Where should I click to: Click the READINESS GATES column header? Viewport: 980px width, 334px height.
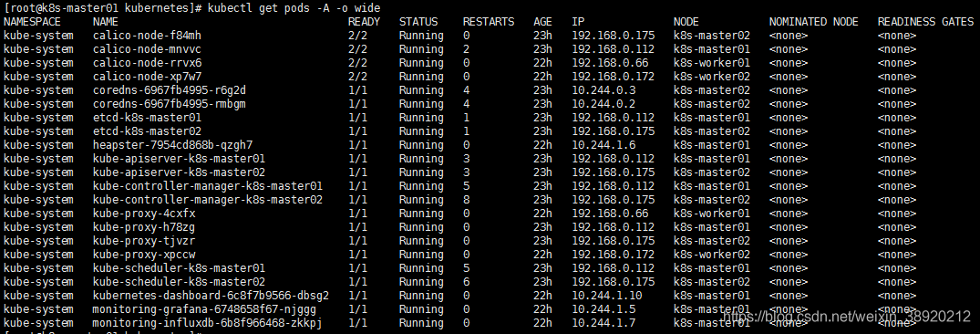pos(925,22)
